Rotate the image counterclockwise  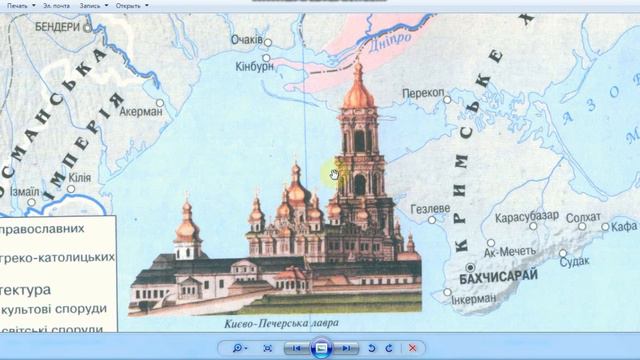[x=371, y=348]
